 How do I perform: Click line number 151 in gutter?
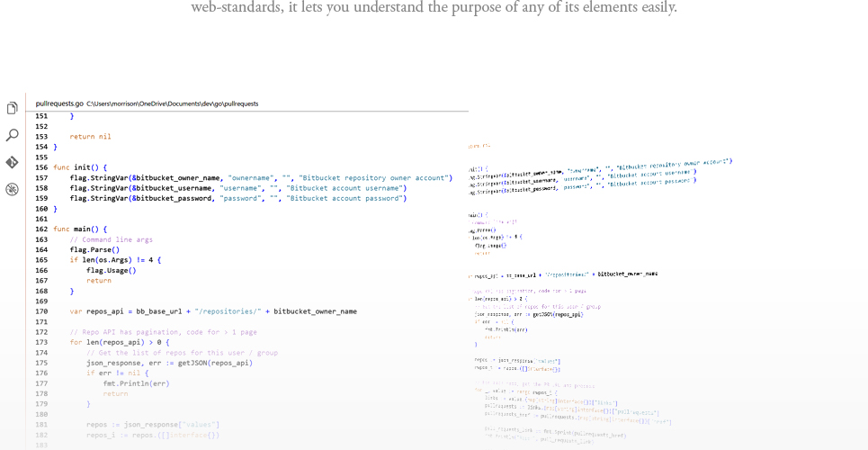41,116
